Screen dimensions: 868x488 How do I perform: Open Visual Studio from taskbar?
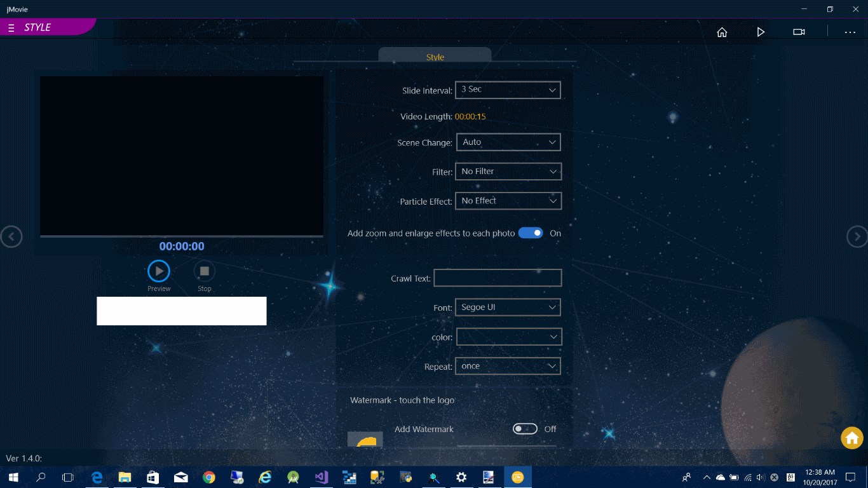coord(321,477)
